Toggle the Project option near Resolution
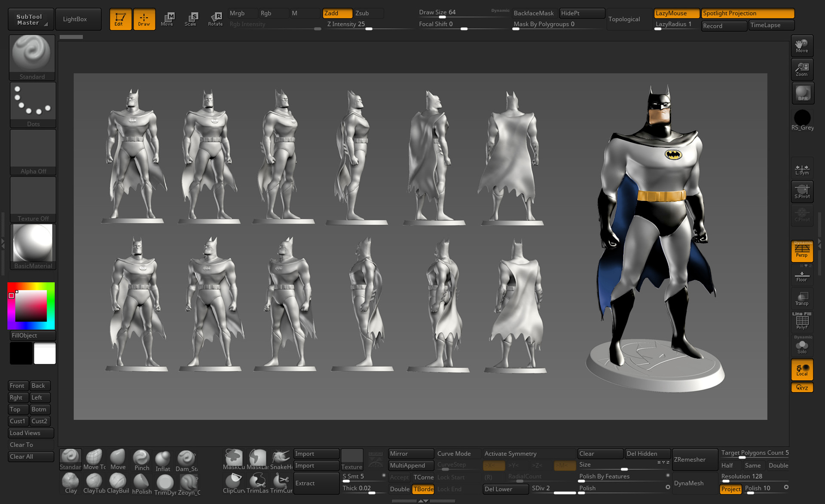Viewport: 825px width, 504px height. pos(731,489)
